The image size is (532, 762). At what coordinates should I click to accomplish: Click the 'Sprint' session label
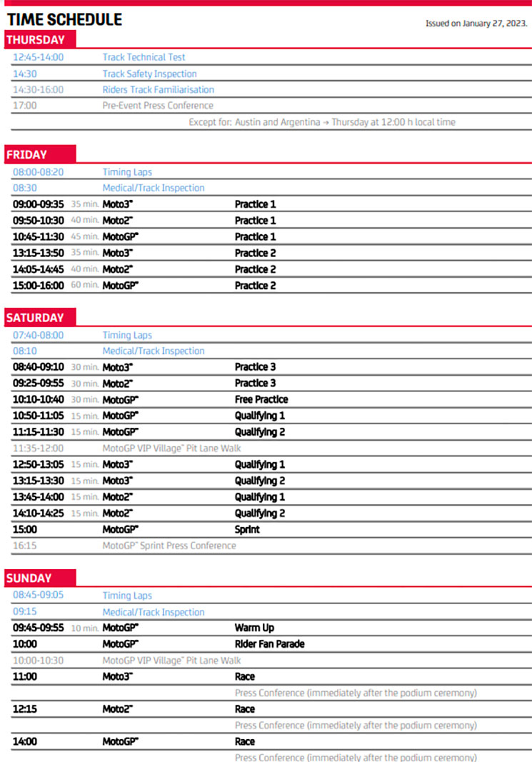click(247, 530)
